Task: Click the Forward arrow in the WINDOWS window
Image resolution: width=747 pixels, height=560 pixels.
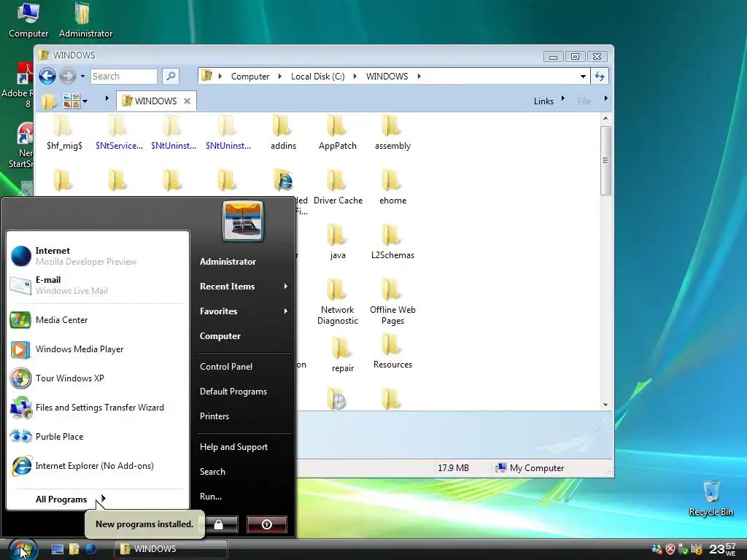Action: [x=68, y=76]
